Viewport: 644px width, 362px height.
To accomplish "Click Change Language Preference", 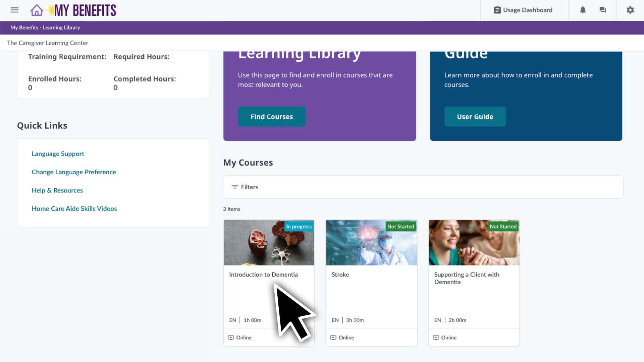I will [74, 172].
